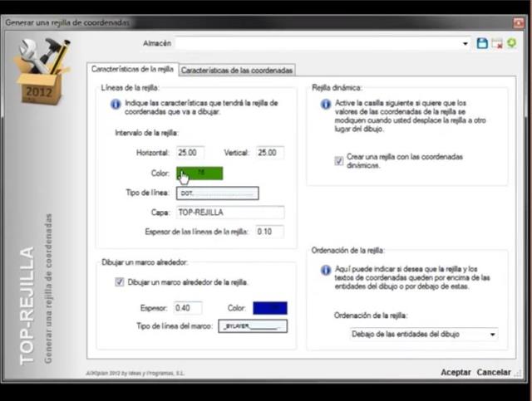Click the info icon in Líneas de la rejilla
This screenshot has width=532, height=401.
116,104
